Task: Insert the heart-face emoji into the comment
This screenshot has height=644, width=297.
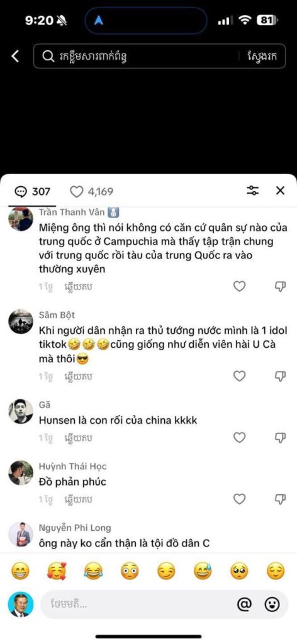Action: pyautogui.click(x=57, y=571)
